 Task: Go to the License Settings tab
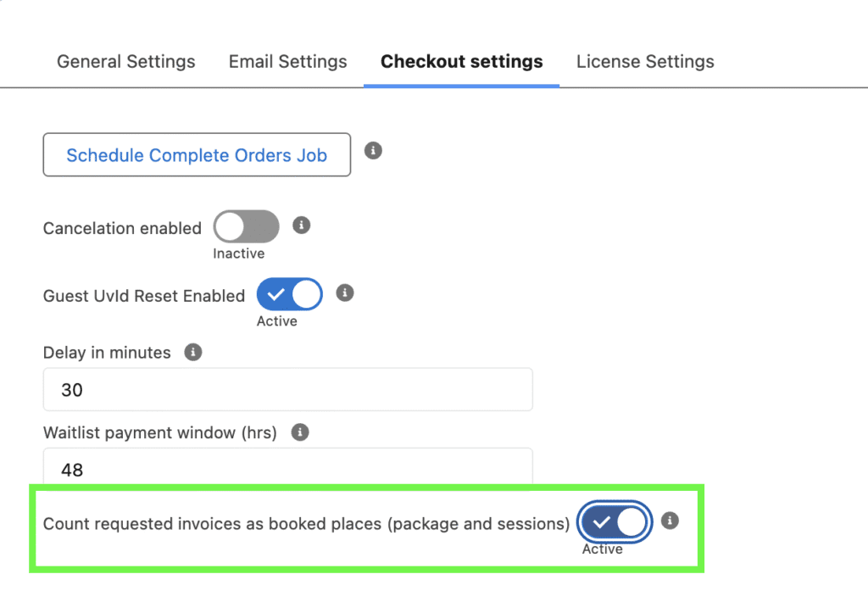coord(645,62)
